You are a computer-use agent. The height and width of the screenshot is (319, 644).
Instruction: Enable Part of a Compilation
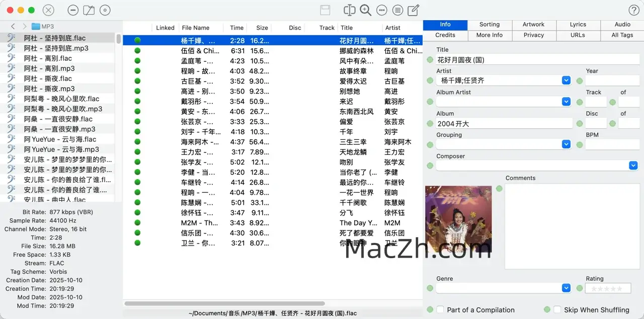point(440,309)
